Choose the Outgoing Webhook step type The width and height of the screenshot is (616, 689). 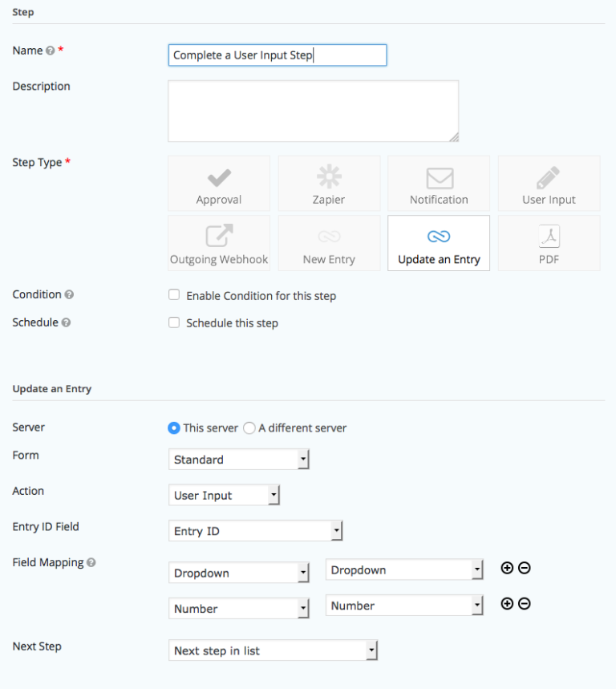coord(219,243)
